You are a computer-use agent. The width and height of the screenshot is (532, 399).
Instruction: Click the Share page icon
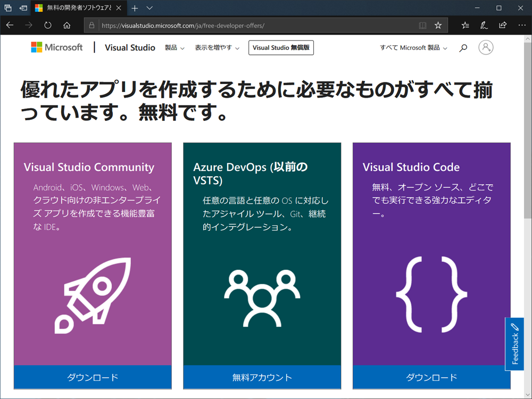(503, 25)
